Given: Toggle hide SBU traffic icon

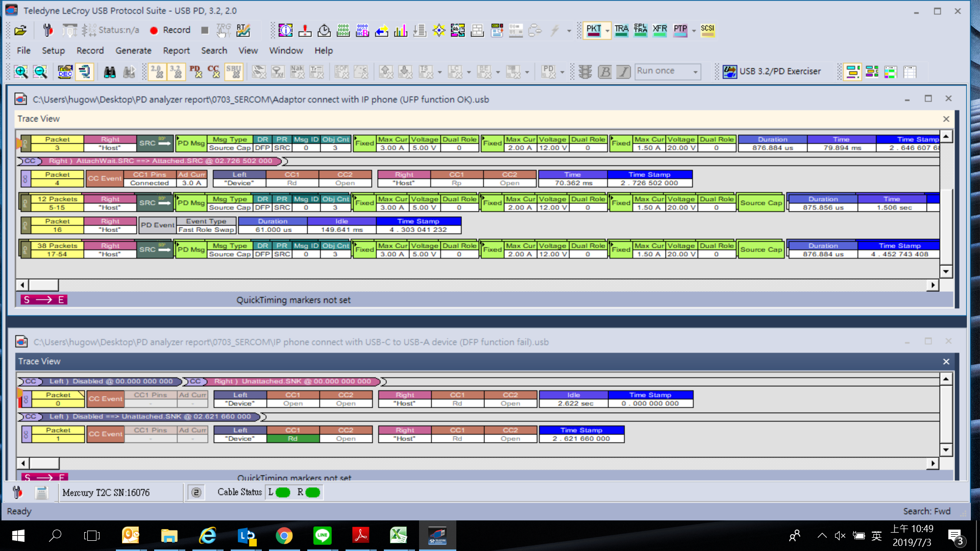Looking at the screenshot, I should (x=234, y=72).
